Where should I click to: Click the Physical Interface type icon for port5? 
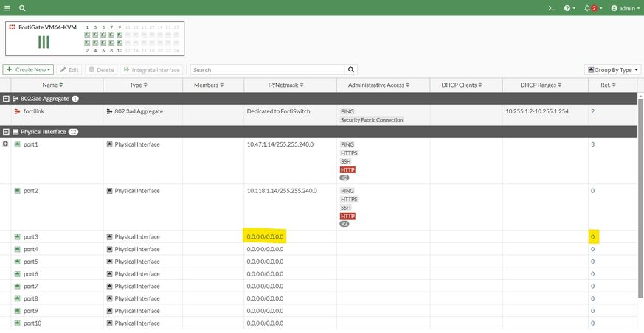coord(109,262)
